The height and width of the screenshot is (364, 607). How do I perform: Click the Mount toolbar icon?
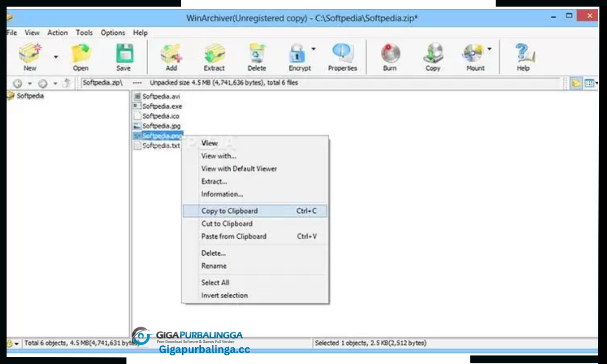point(474,54)
